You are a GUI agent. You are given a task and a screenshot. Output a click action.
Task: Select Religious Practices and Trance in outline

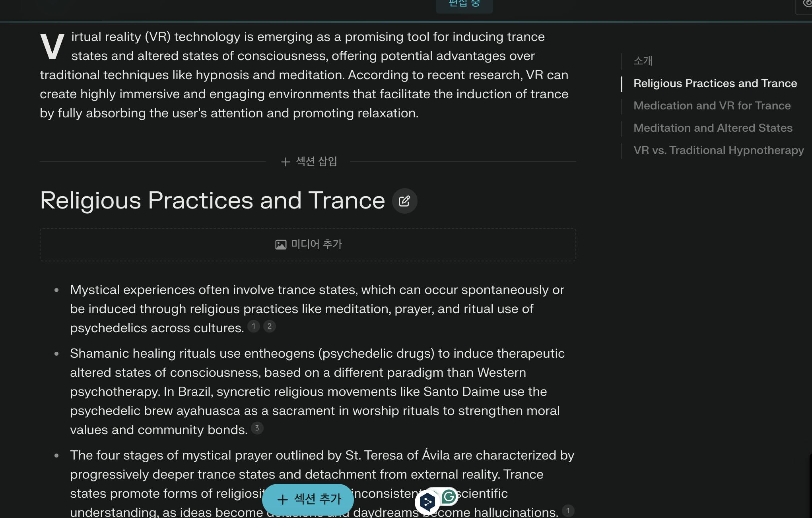coord(715,83)
